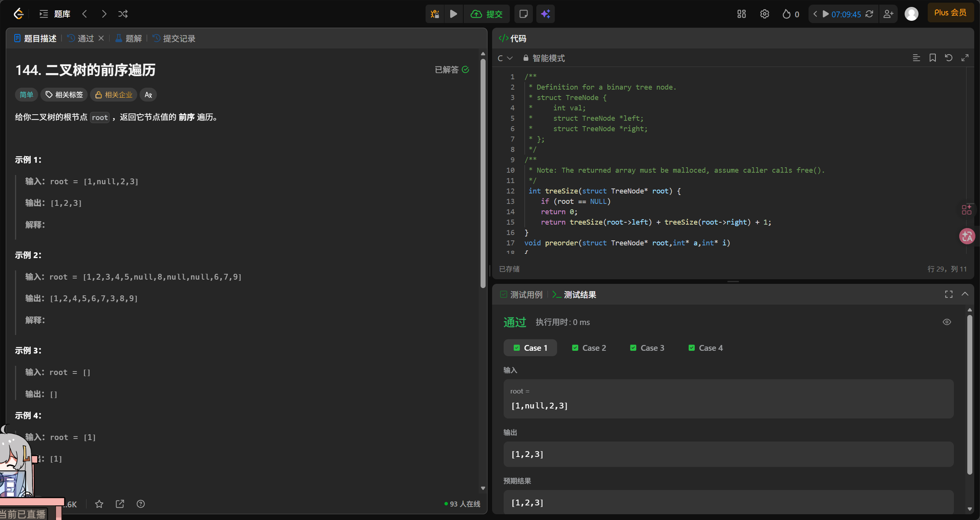Viewport: 980px width, 520px height.
Task: Format code using the align lines icon
Action: pos(916,58)
